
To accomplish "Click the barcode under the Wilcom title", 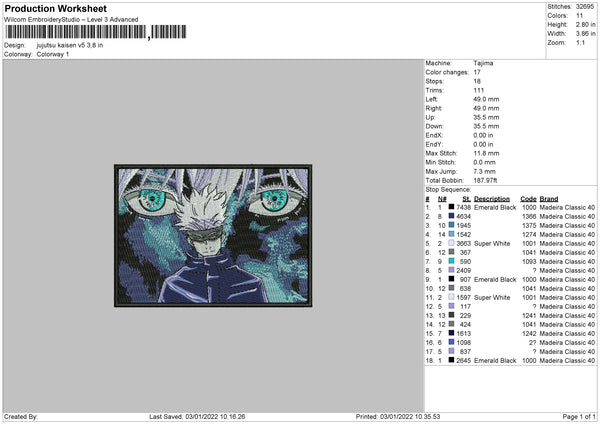I will point(96,32).
